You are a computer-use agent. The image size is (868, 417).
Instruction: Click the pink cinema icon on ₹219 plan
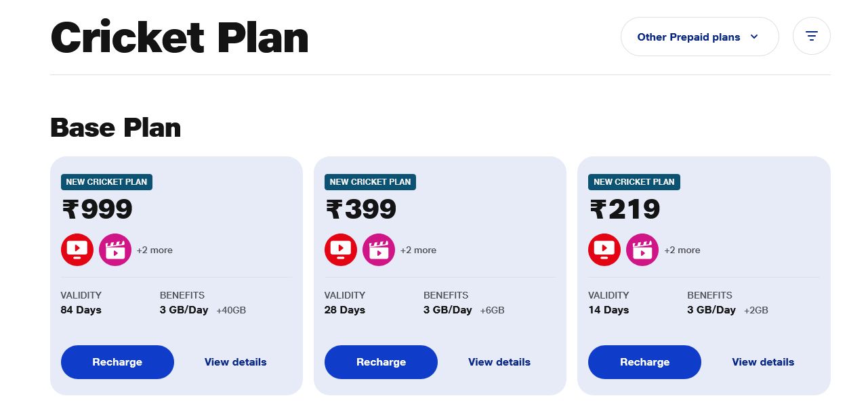coord(642,250)
